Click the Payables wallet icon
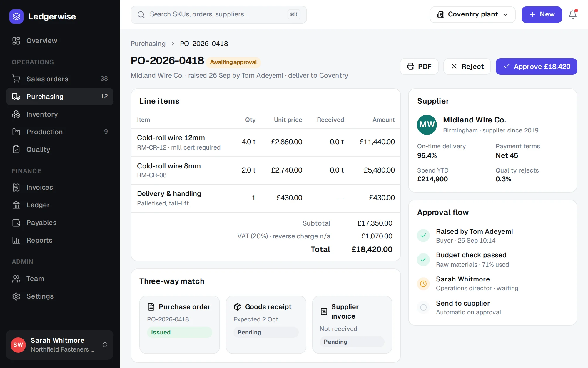 click(x=16, y=223)
